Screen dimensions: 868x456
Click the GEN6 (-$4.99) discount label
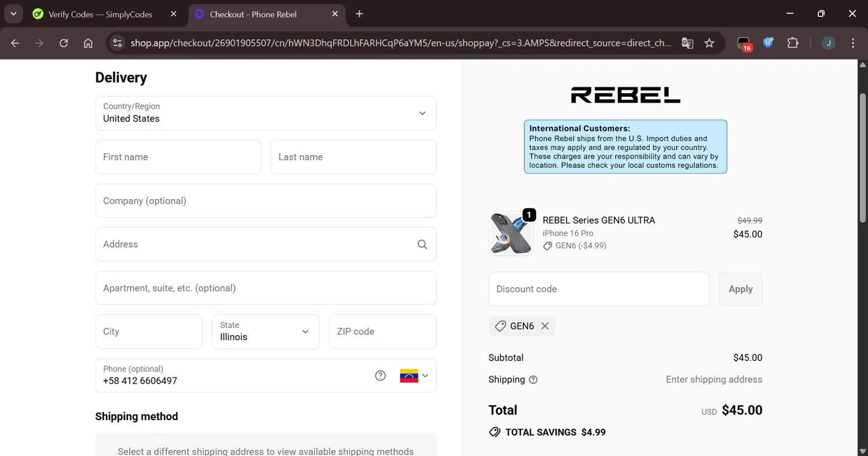pos(575,245)
